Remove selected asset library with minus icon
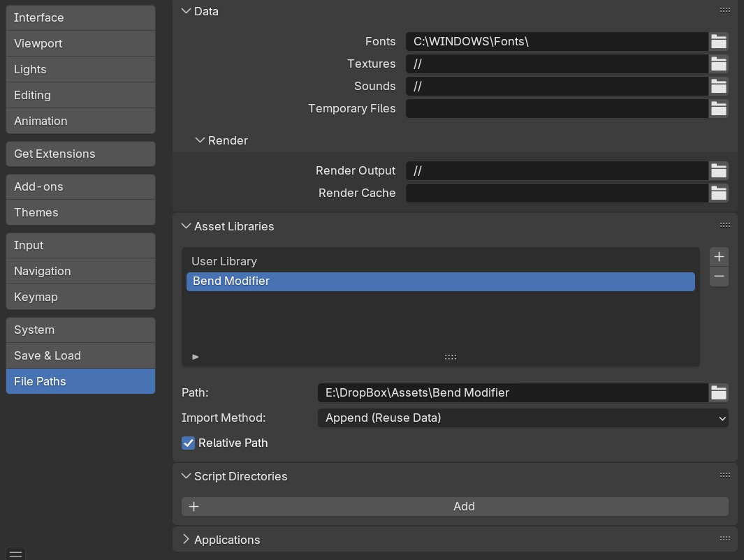This screenshot has height=560, width=744. click(x=719, y=277)
